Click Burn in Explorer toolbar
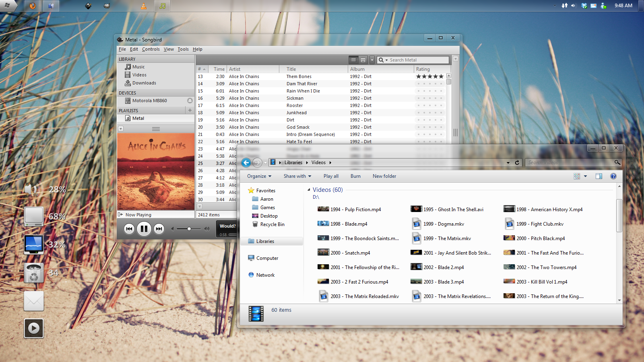644x362 pixels. 355,176
